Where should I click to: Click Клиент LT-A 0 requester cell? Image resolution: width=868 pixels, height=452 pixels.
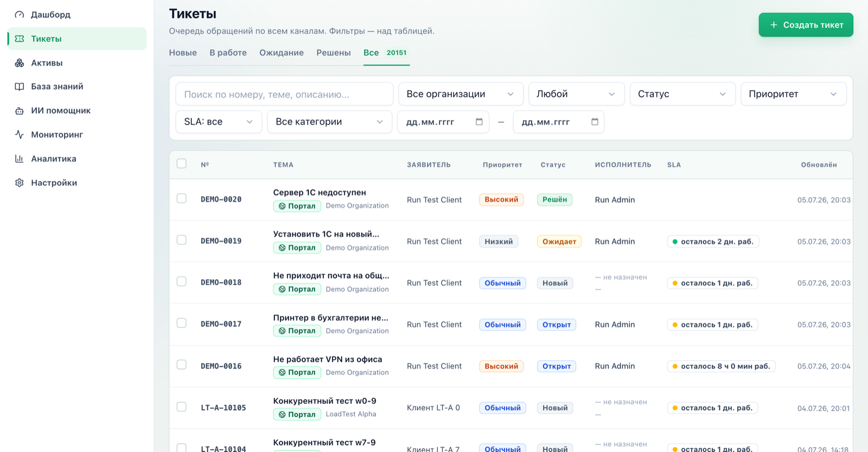point(433,408)
